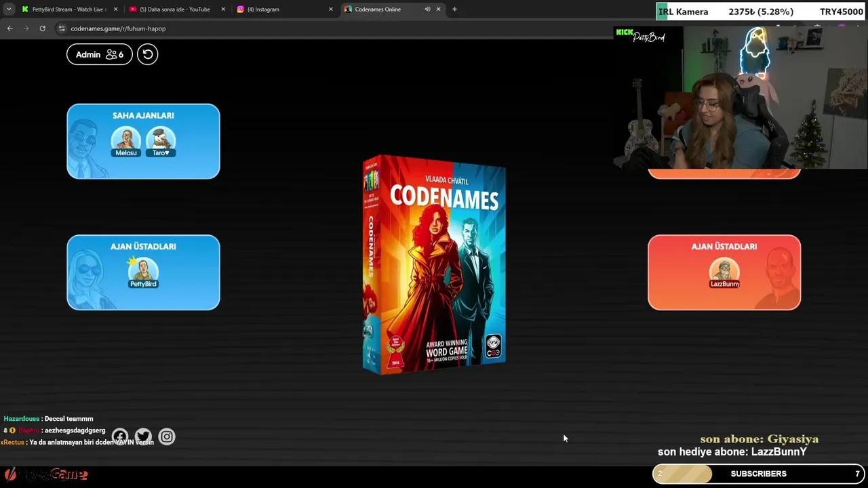Screen dimensions: 868x488
Task: Go back using the browser back arrow
Action: [x=9, y=28]
